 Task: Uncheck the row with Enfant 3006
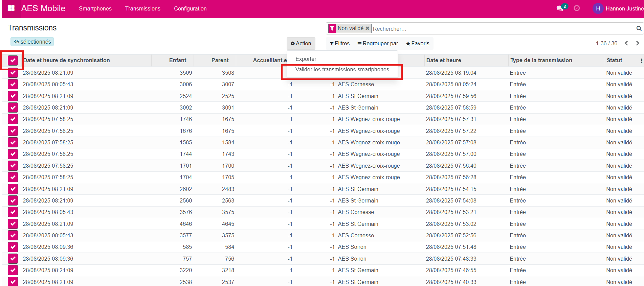point(13,85)
